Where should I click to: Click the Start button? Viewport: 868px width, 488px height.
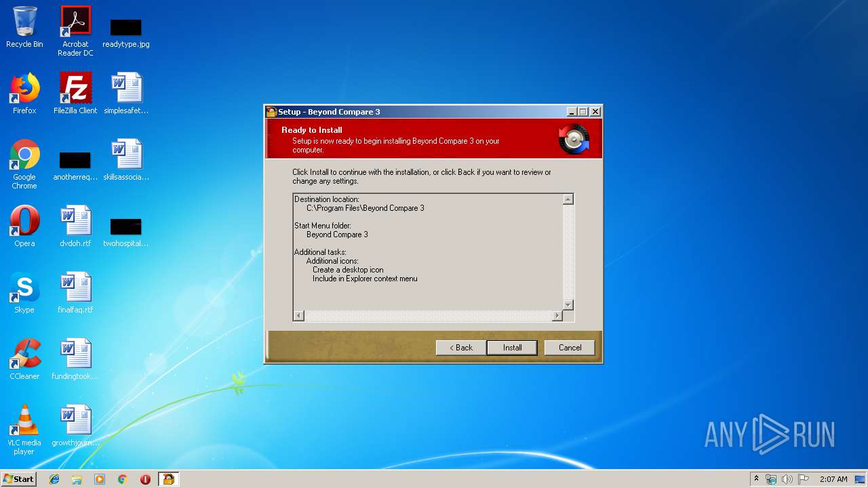click(18, 479)
